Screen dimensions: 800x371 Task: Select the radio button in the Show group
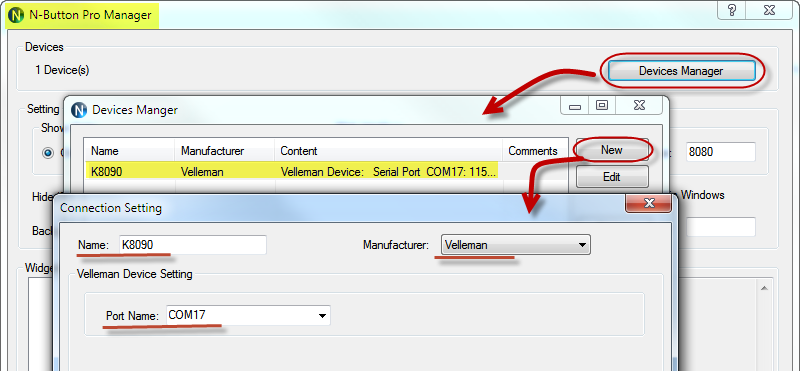(x=48, y=153)
